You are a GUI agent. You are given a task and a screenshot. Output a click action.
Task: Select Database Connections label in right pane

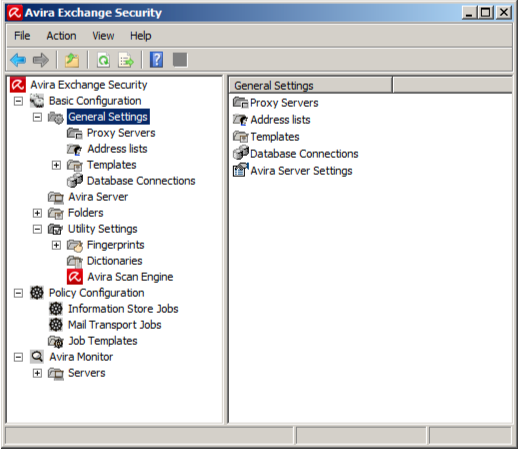coord(304,154)
